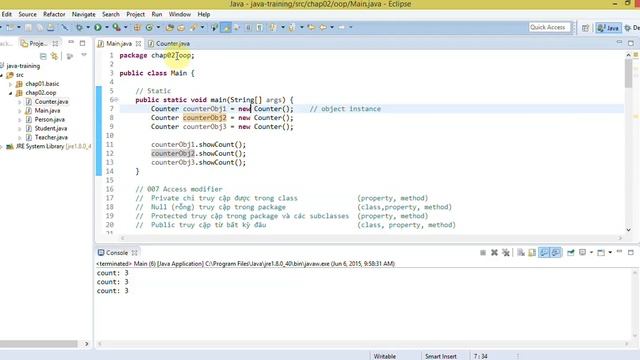Start a Debug session via the bug icon
The image size is (640, 360).
point(79,27)
